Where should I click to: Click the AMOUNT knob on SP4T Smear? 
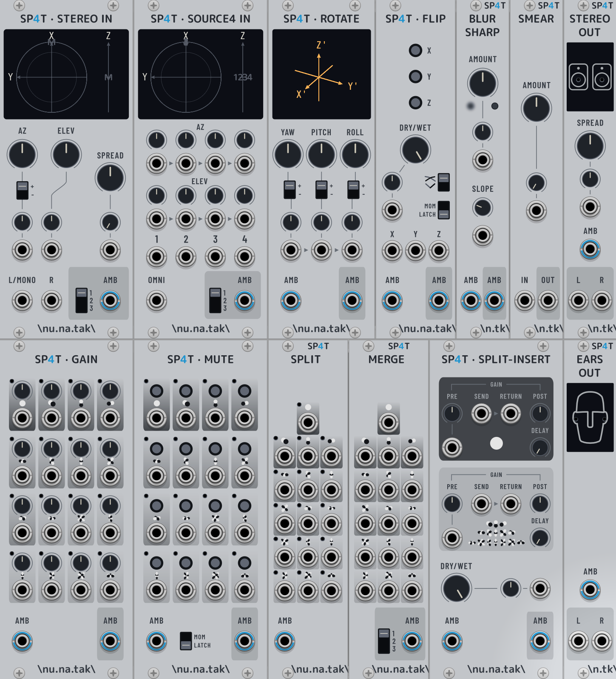(x=537, y=108)
